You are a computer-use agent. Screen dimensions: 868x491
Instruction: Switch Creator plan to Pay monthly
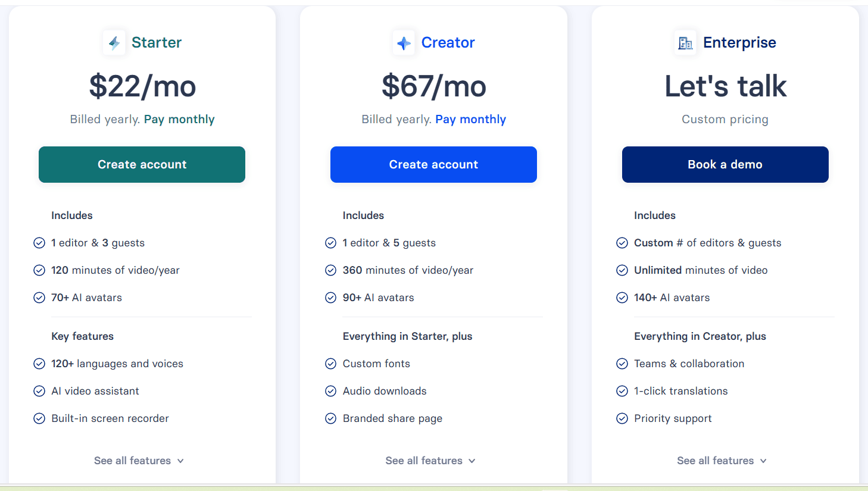point(470,120)
